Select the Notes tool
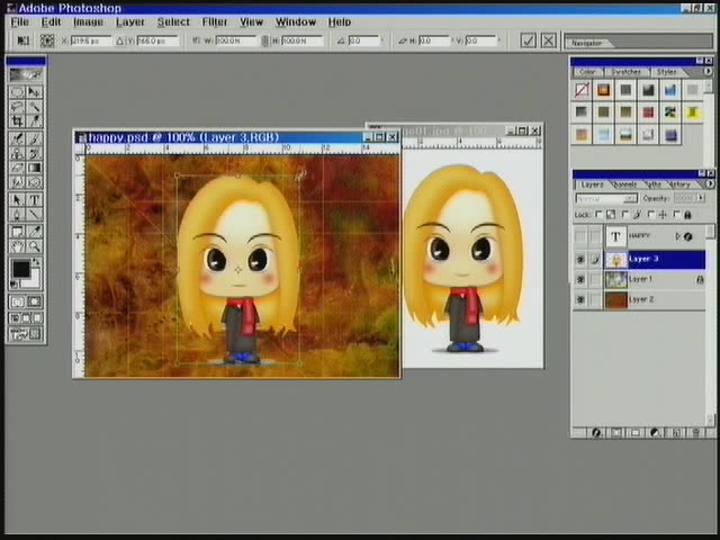This screenshot has width=720, height=540. [17, 231]
